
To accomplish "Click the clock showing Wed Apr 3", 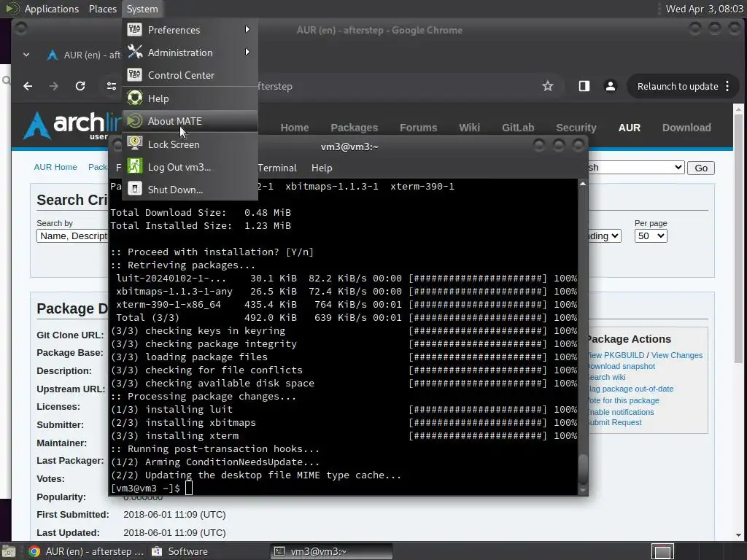I will pyautogui.click(x=704, y=9).
